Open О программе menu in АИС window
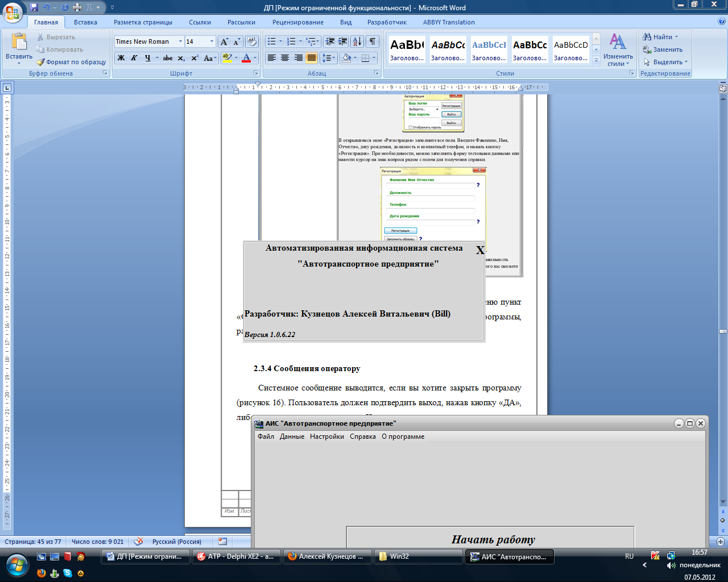The image size is (728, 582). 403,436
